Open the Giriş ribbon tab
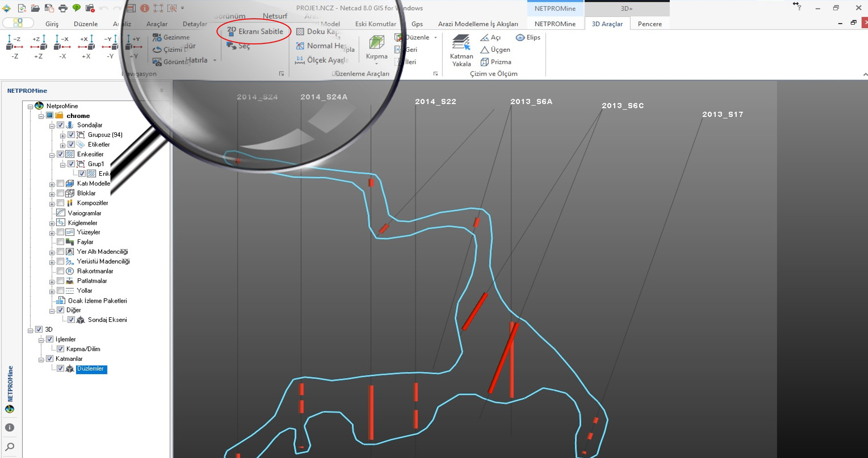 pyautogui.click(x=52, y=24)
